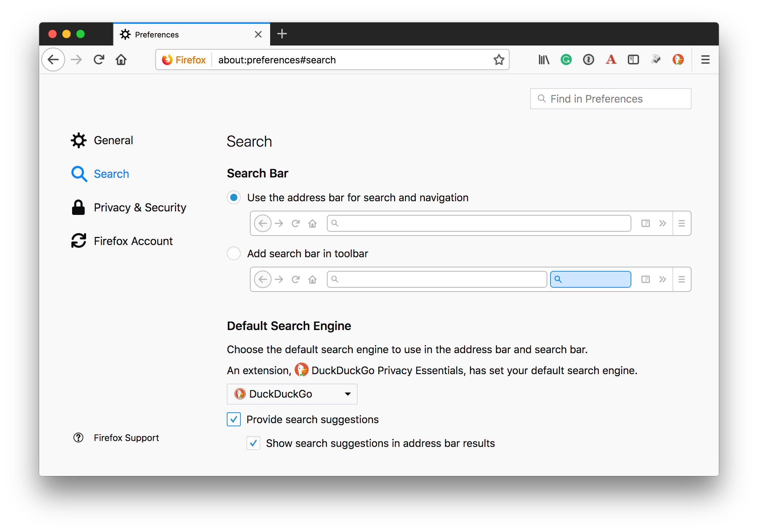Screen dimensions: 758x532
Task: Select 'Add search bar in toolbar' radio button
Action: tap(234, 254)
